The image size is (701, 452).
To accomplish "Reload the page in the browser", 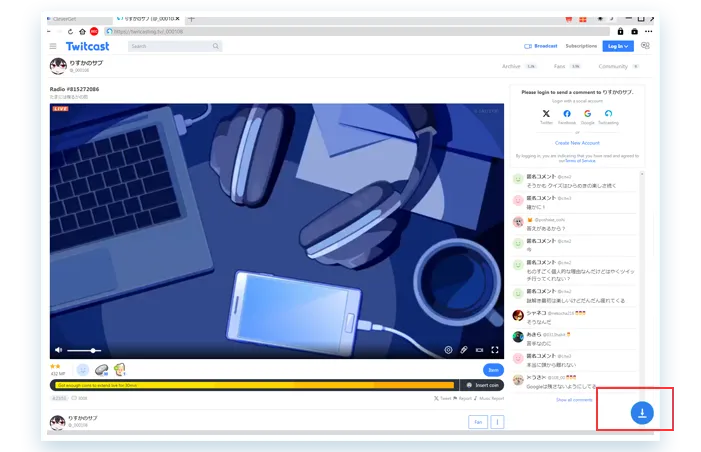I will click(x=70, y=31).
